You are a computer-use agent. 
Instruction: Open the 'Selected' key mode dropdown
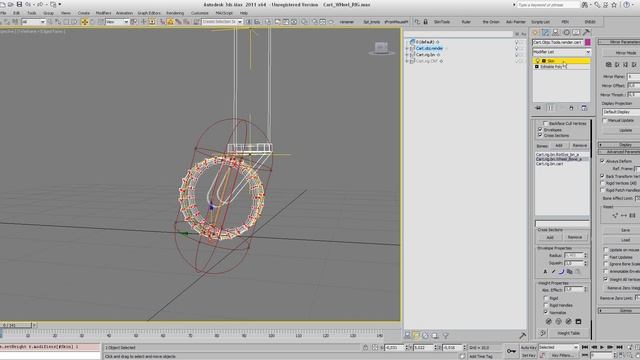pos(558,347)
